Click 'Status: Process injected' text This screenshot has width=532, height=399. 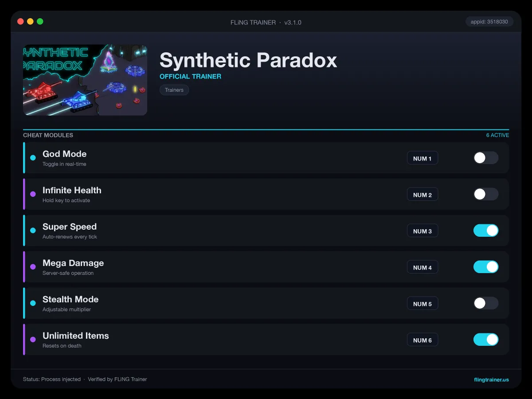pos(52,379)
